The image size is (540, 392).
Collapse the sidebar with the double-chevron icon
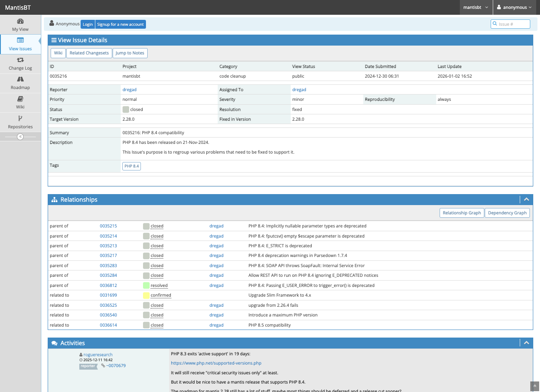point(20,137)
